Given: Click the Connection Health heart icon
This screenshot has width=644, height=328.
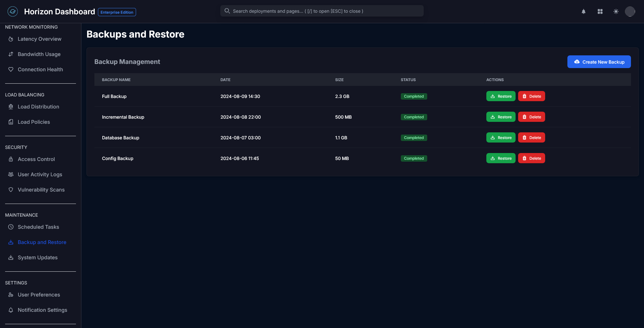Looking at the screenshot, I should coord(11,69).
